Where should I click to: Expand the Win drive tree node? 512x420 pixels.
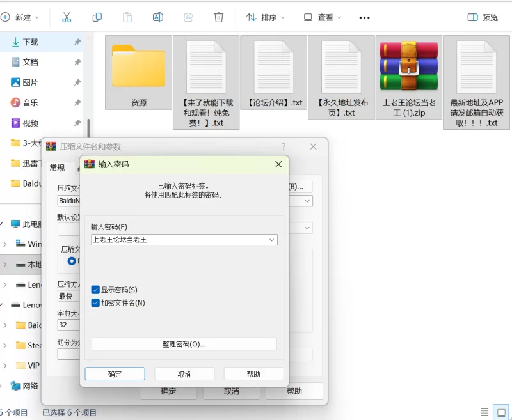click(5, 244)
